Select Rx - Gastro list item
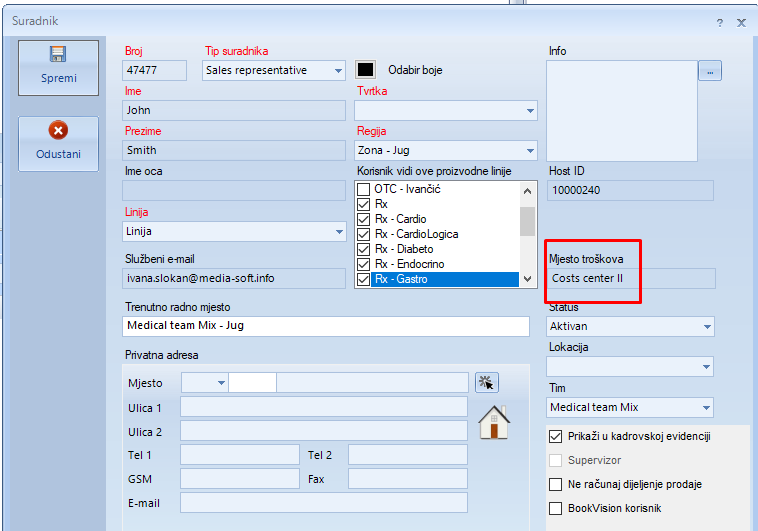758x531 pixels. click(401, 279)
